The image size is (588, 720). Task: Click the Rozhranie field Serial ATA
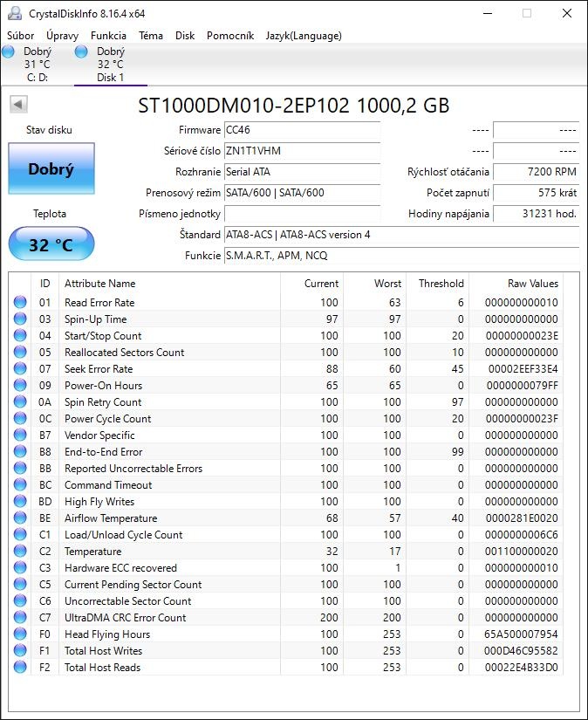[302, 172]
